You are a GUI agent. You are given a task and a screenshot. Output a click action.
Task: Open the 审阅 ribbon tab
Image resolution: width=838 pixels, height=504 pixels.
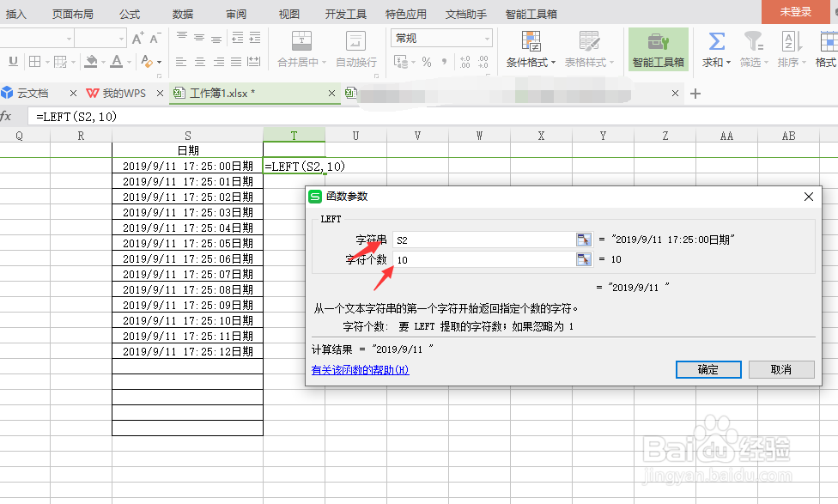coord(235,14)
